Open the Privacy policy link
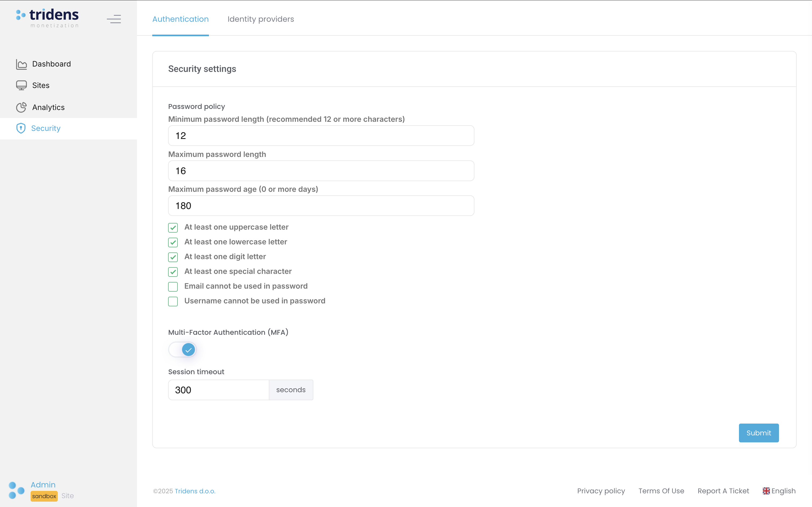Image resolution: width=812 pixels, height=507 pixels. pyautogui.click(x=601, y=491)
